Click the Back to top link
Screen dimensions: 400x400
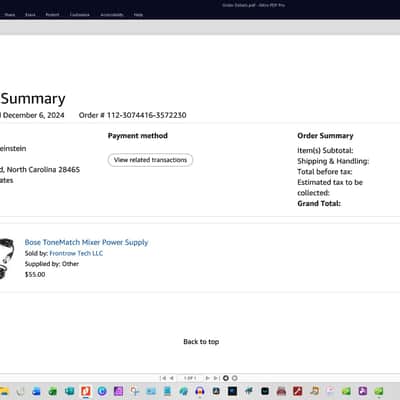201,342
